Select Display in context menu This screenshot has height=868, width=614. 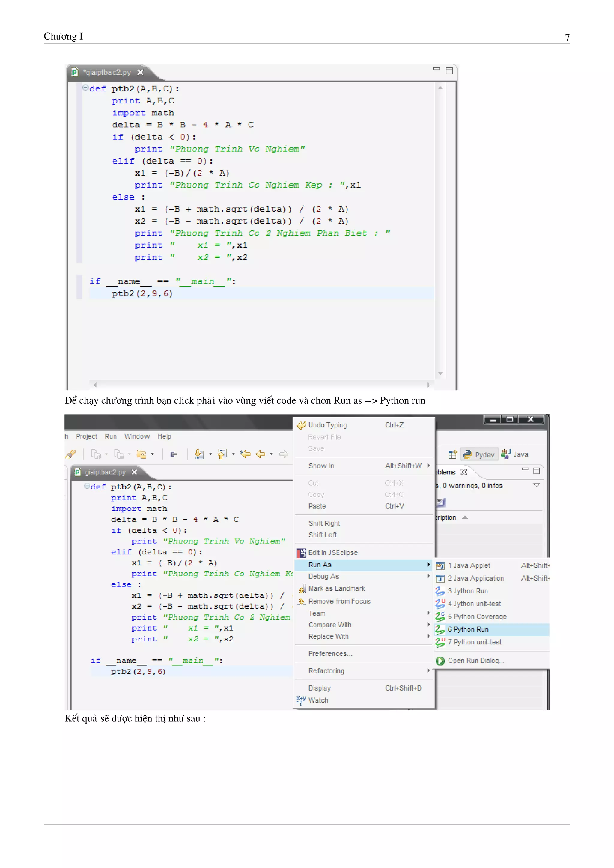365,688
